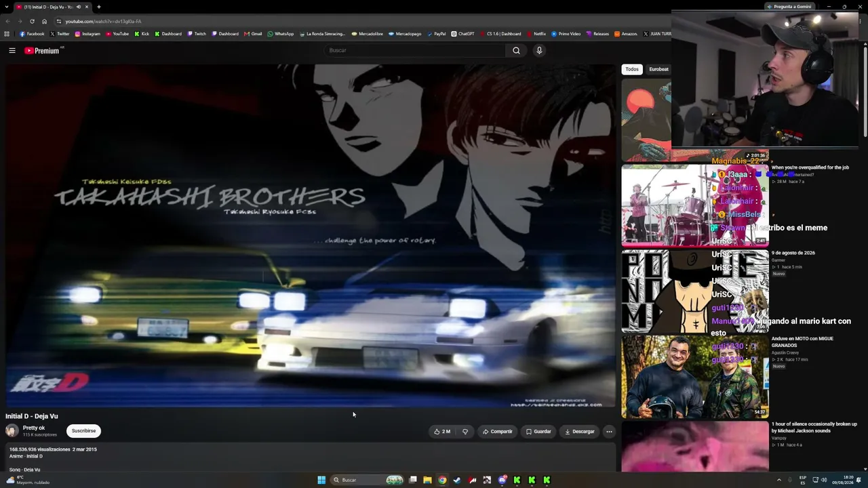
Task: Click the Compartir share button
Action: coord(497,432)
